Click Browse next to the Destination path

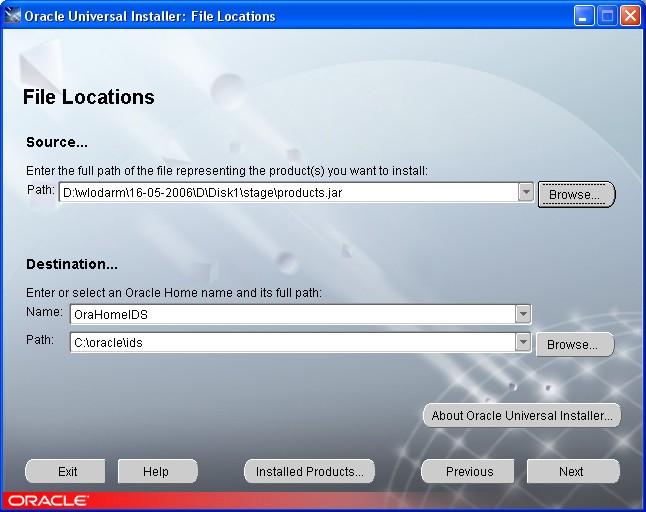575,344
